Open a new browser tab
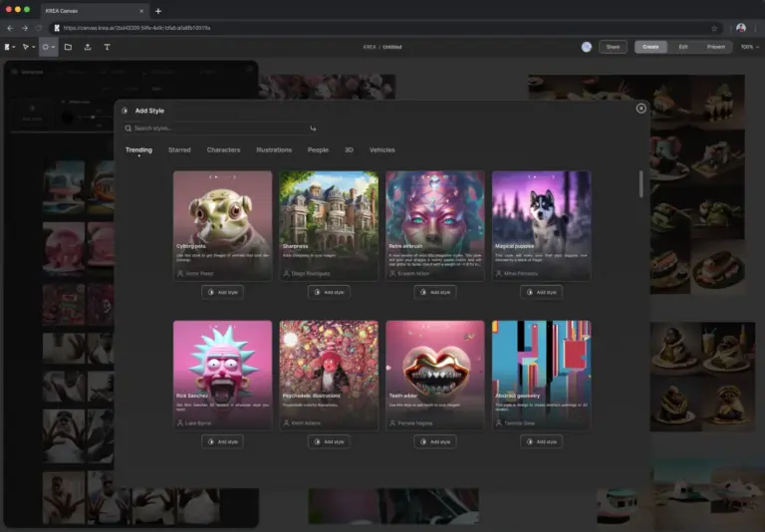 click(158, 10)
